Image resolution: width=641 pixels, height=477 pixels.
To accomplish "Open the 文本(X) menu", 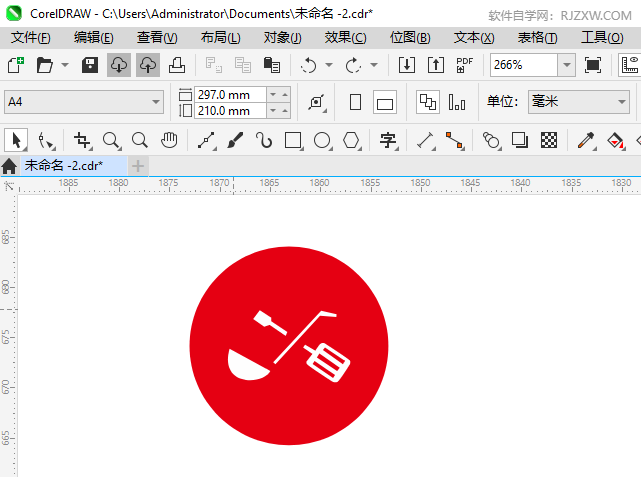I will (x=474, y=38).
